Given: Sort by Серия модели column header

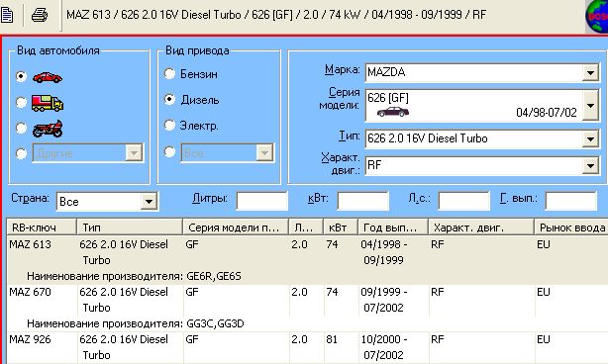Looking at the screenshot, I should point(236,227).
